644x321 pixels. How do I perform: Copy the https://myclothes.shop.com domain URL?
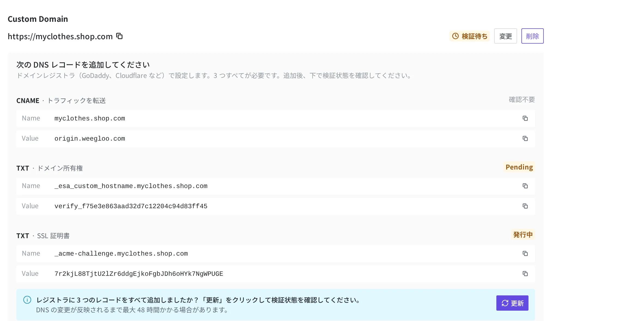(119, 36)
